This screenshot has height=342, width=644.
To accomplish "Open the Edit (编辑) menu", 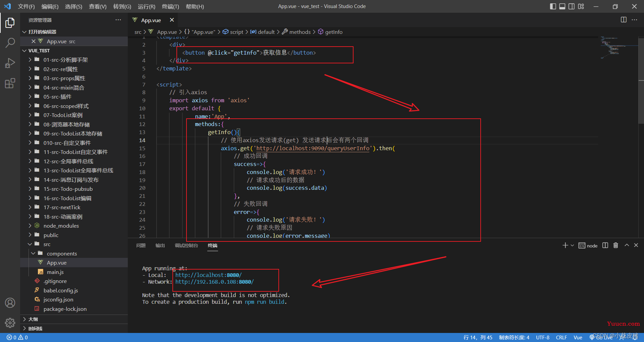I will 50,7.
